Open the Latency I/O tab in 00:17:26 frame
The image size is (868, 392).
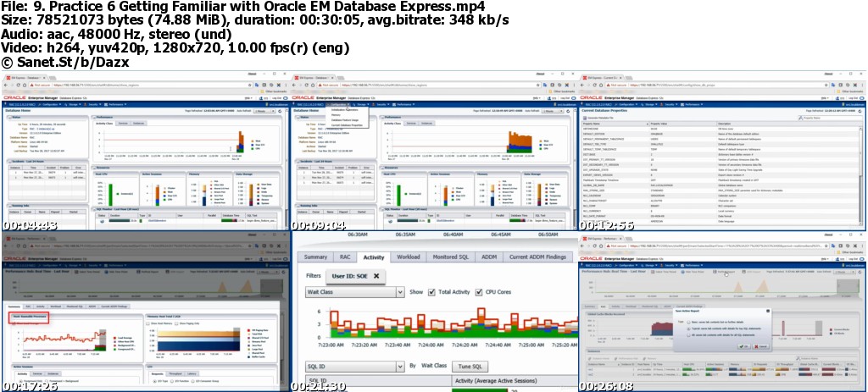[192, 373]
